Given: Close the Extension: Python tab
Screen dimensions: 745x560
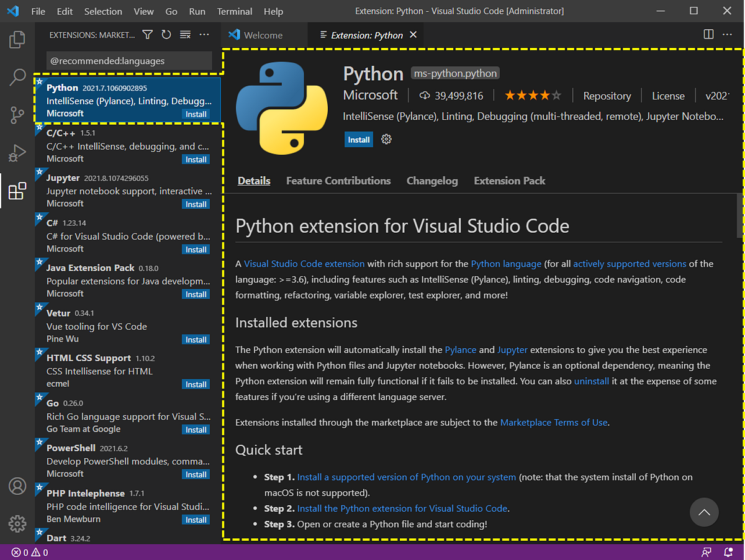Looking at the screenshot, I should 413,35.
